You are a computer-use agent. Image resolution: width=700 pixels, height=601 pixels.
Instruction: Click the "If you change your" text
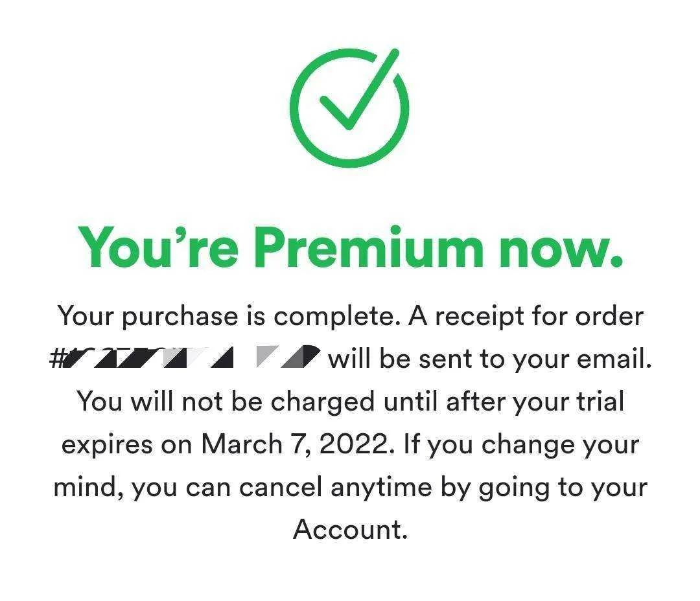pos(521,444)
